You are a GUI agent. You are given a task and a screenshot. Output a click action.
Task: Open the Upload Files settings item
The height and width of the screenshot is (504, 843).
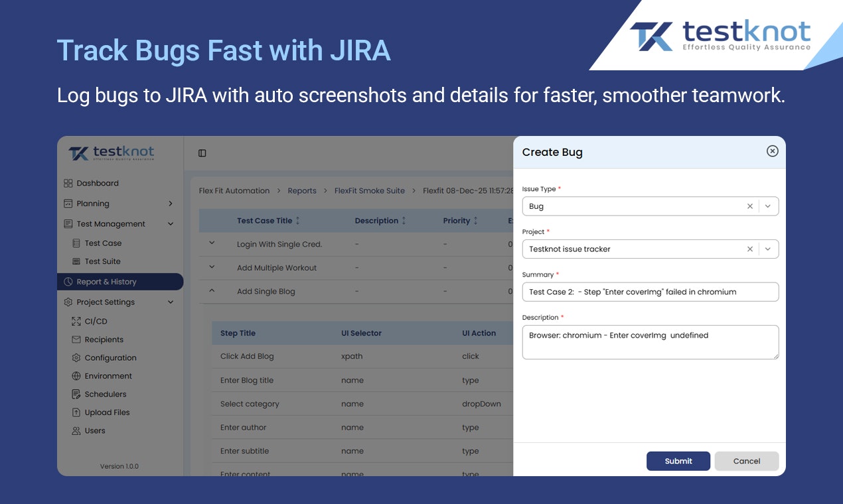point(107,412)
